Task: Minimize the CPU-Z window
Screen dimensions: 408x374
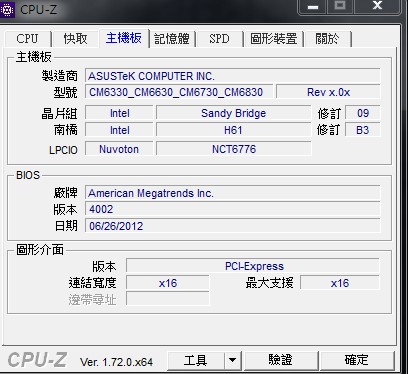Action: pos(312,7)
